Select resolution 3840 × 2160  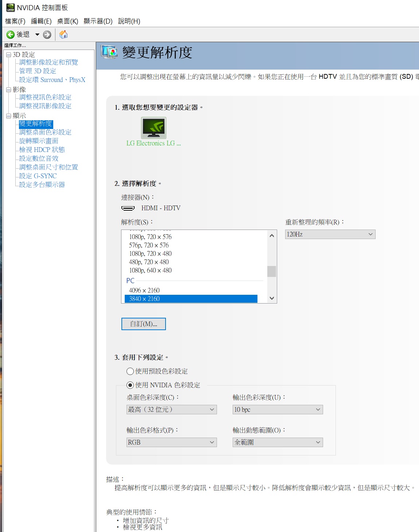pos(191,299)
